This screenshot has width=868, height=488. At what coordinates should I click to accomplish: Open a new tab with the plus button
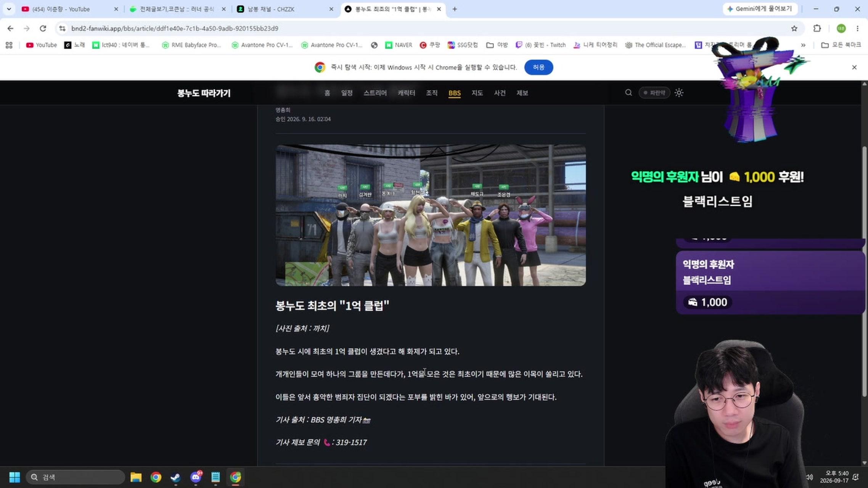click(x=455, y=9)
